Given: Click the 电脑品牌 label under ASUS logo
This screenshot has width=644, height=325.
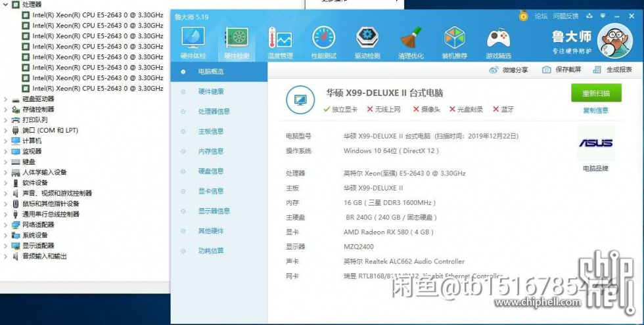Looking at the screenshot, I should [595, 169].
